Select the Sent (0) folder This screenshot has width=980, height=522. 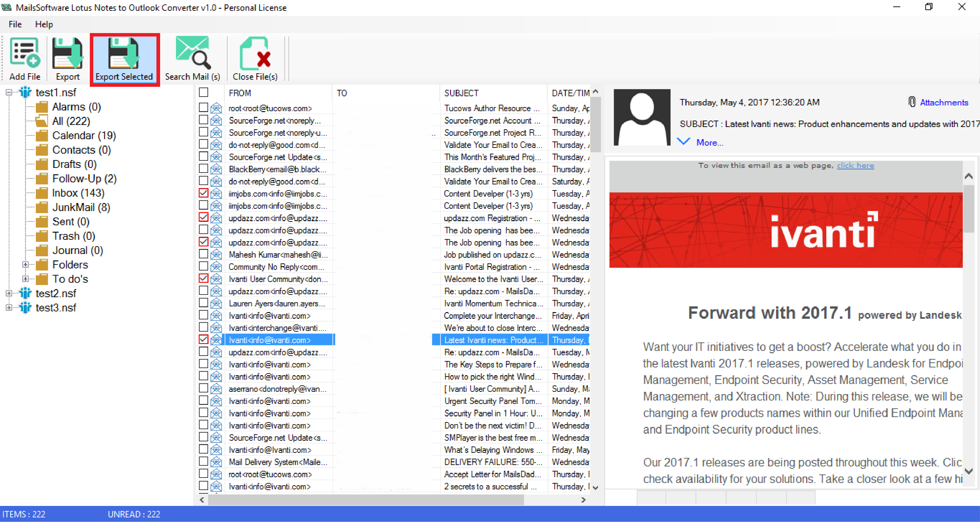click(71, 222)
